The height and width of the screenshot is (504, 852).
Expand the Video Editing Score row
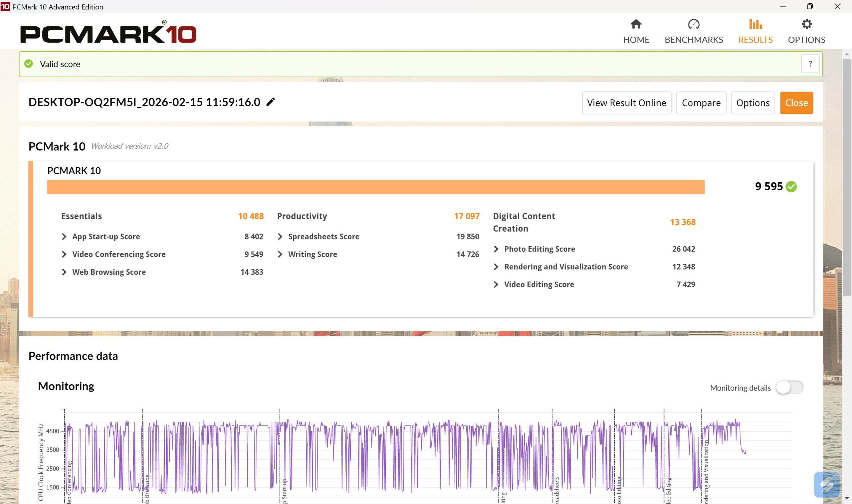pyautogui.click(x=496, y=285)
